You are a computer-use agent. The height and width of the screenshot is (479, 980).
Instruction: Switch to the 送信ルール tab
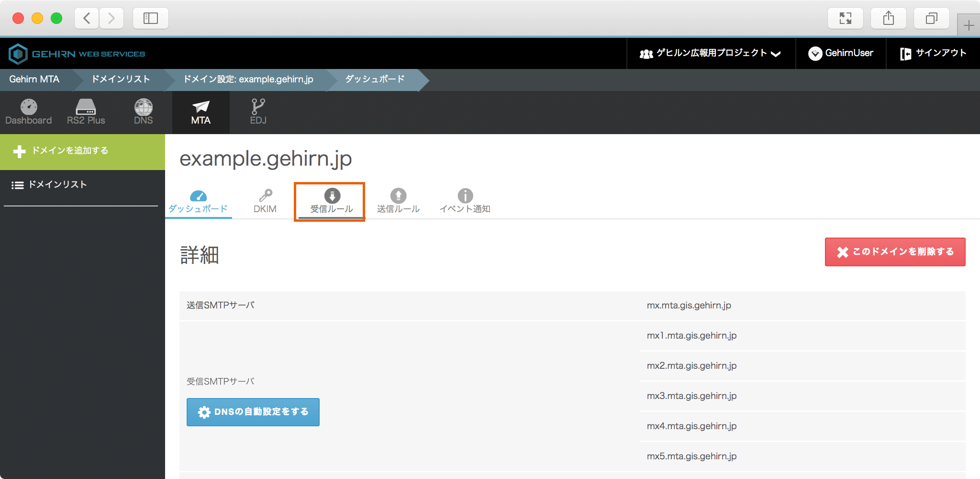pos(398,201)
